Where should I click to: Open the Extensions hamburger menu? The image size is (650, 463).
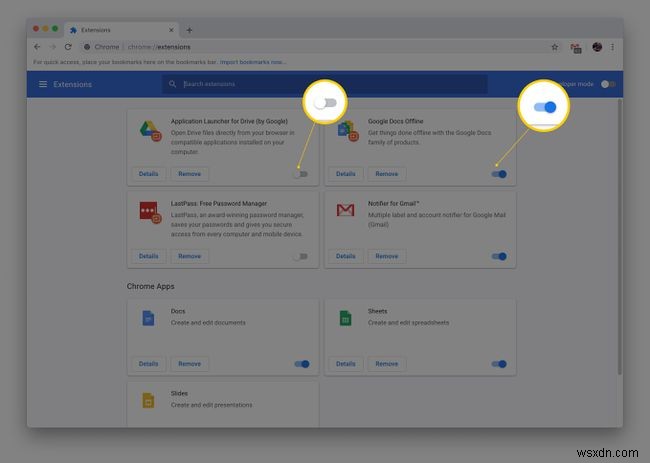(43, 84)
